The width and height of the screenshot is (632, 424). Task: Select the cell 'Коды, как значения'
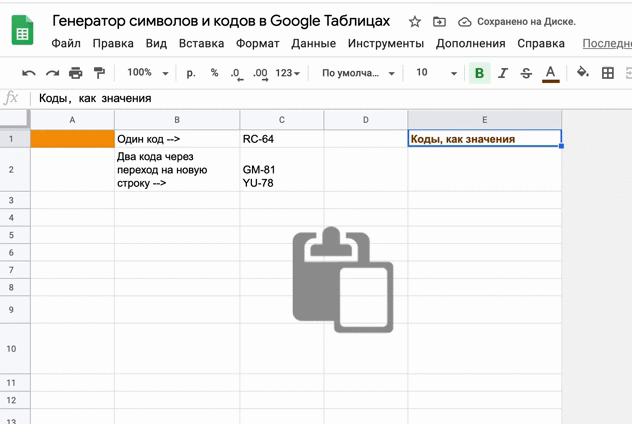(x=484, y=139)
